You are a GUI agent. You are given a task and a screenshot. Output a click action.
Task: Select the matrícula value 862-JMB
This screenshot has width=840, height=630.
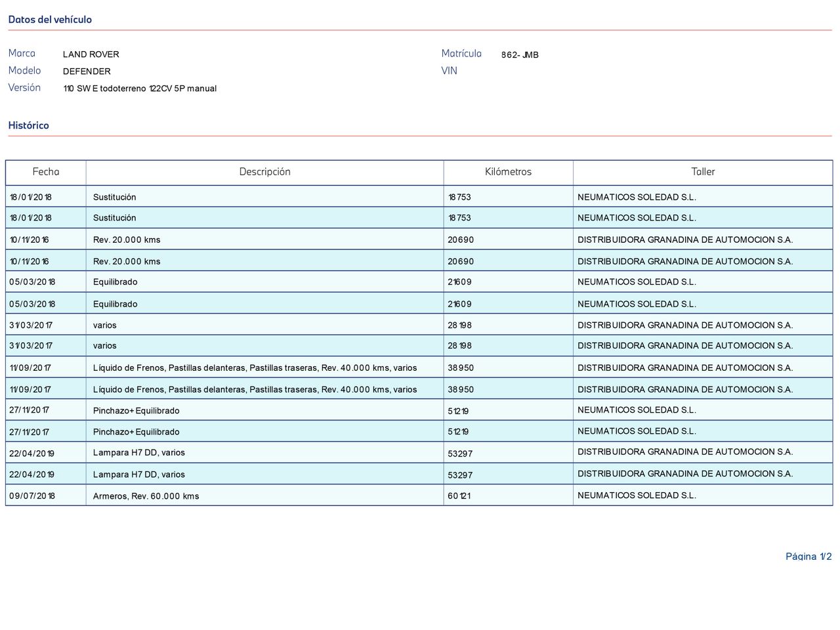(520, 55)
